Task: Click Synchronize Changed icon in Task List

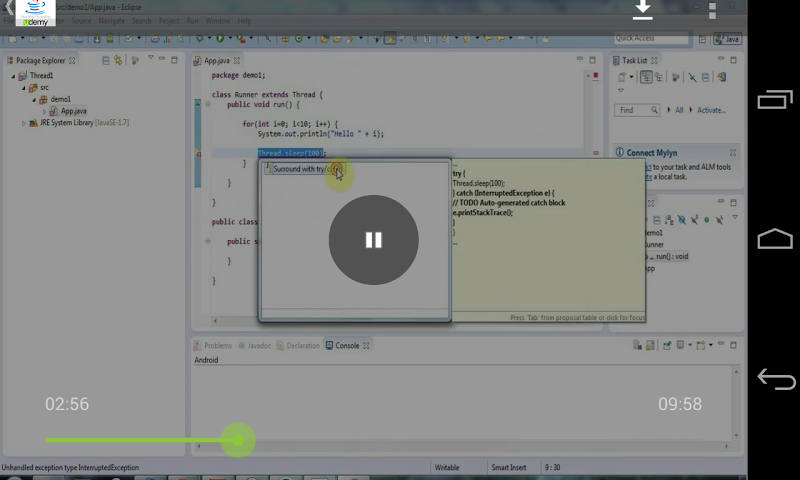Action: click(721, 77)
